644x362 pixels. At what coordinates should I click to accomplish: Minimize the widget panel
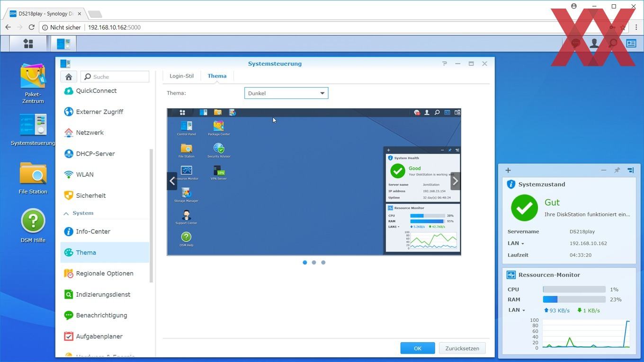[x=603, y=170]
